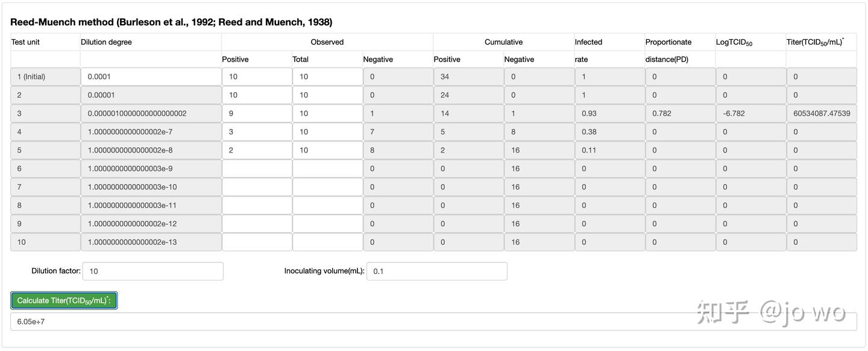Screen dimensions: 868x351
Task: Select the result field showing 6.05e+7
Action: click(433, 321)
